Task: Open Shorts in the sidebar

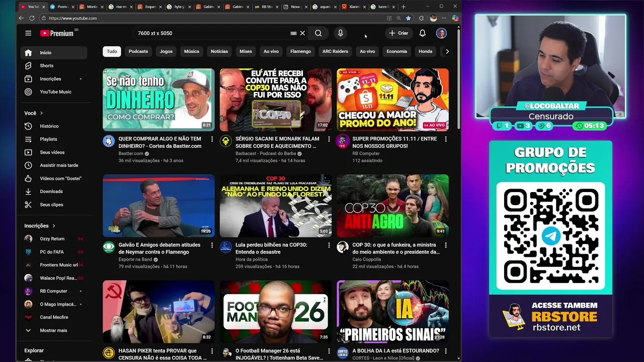Action: coord(54,65)
